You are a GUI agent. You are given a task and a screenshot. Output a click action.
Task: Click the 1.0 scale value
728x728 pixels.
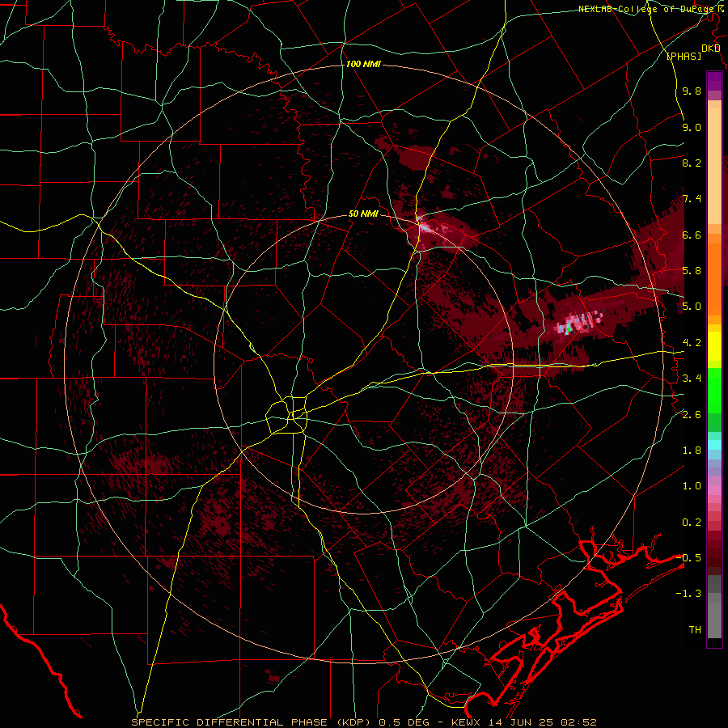[692, 486]
